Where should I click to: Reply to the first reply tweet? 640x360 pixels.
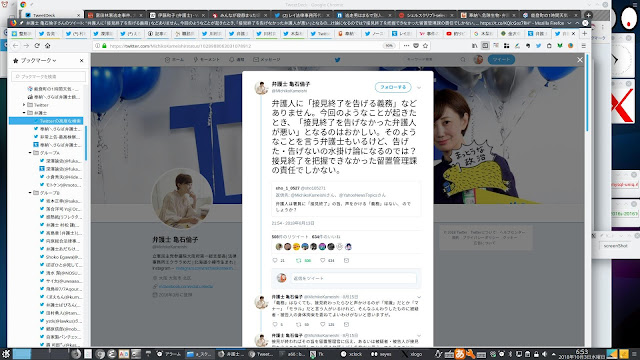[275, 324]
